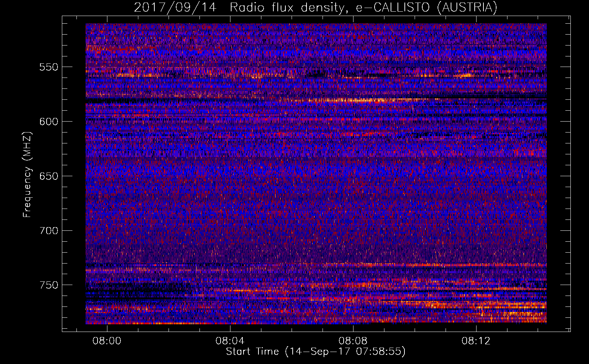Click the 550 frequency tick label

49,67
